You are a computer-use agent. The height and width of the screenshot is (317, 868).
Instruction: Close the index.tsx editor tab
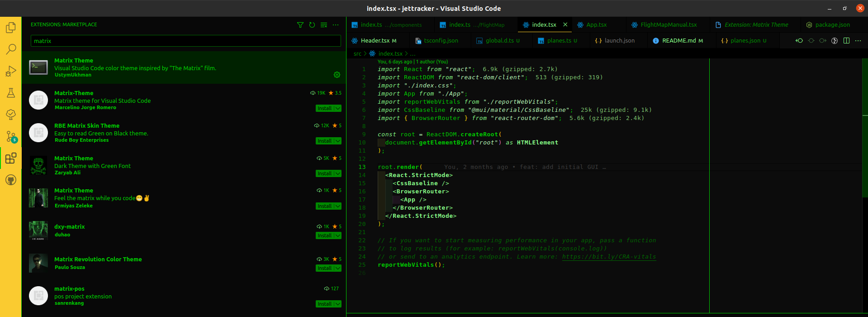[x=565, y=25]
